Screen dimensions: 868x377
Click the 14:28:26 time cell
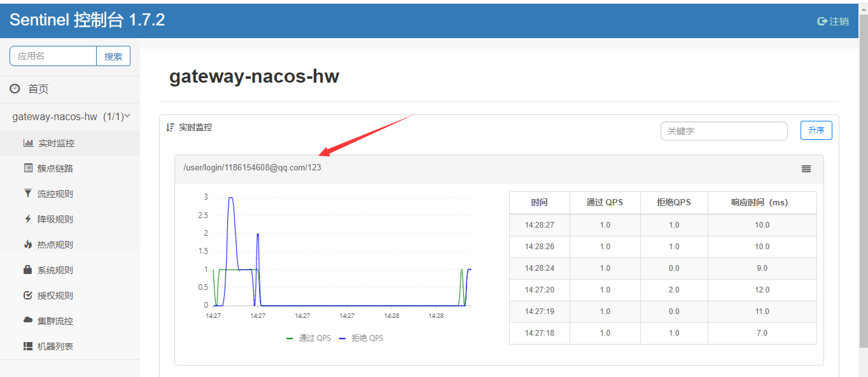tap(540, 247)
